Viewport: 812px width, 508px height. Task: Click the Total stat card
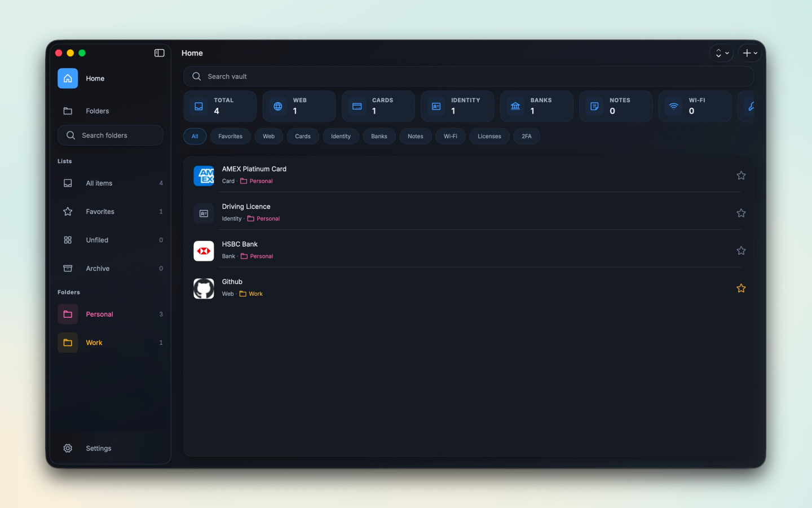pyautogui.click(x=220, y=106)
